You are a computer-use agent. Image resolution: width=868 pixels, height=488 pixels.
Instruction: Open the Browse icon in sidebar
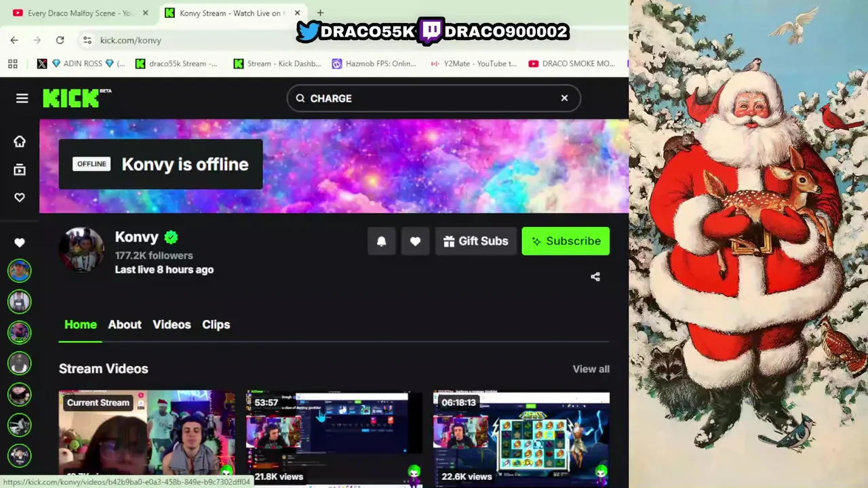click(x=20, y=169)
